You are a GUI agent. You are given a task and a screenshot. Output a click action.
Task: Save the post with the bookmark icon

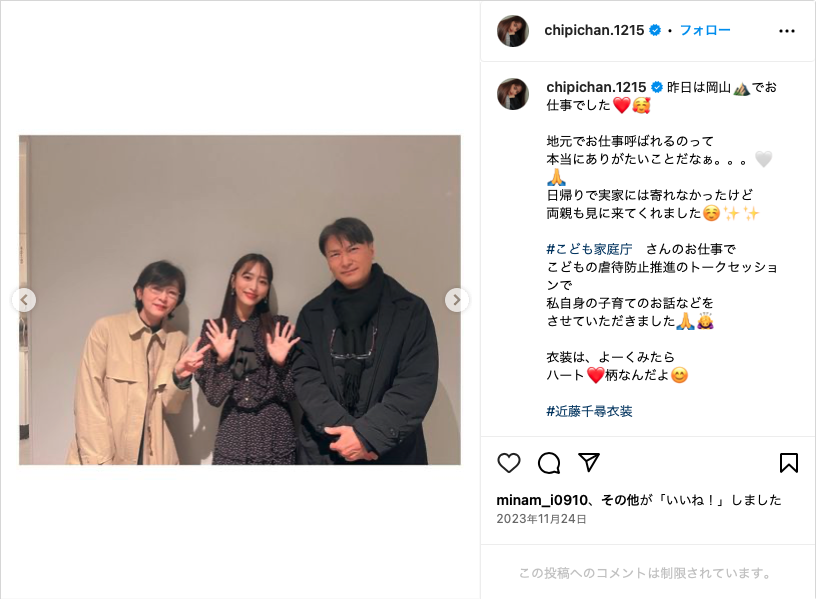pyautogui.click(x=788, y=463)
